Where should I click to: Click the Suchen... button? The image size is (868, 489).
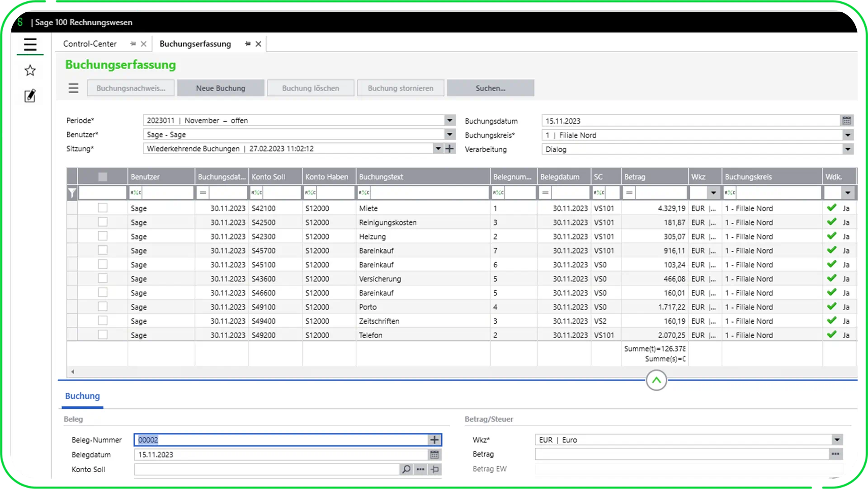[490, 88]
